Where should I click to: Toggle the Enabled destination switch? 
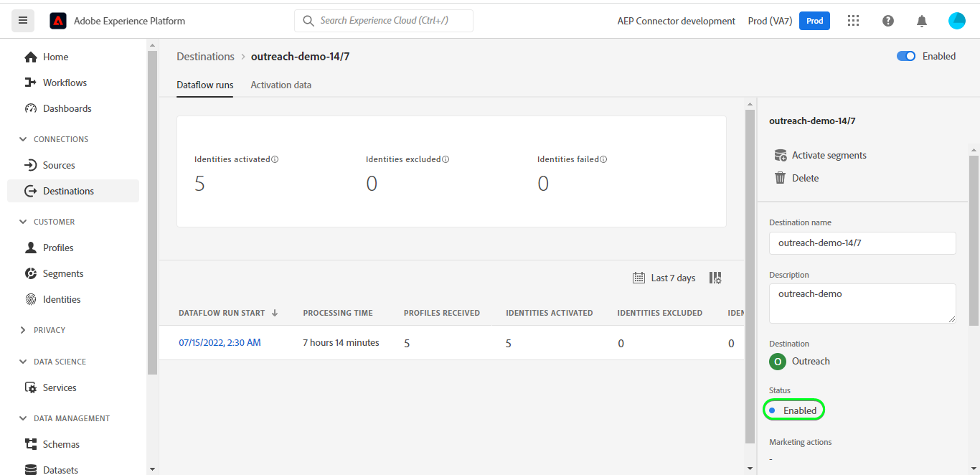point(906,56)
